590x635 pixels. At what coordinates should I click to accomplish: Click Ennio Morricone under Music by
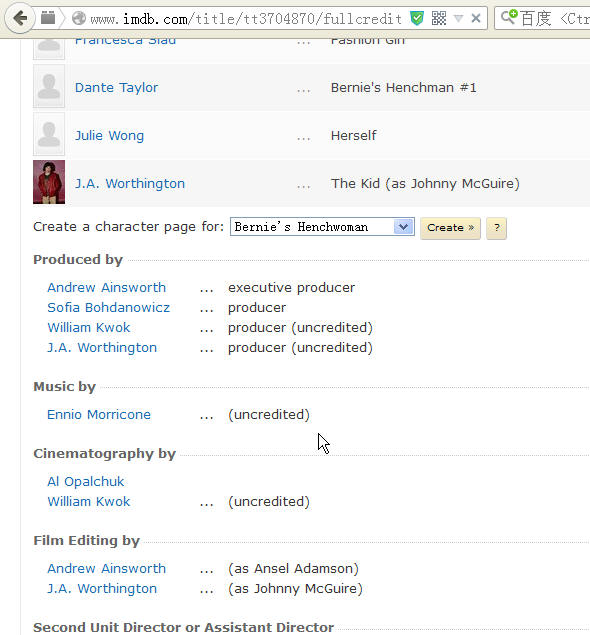tap(99, 414)
